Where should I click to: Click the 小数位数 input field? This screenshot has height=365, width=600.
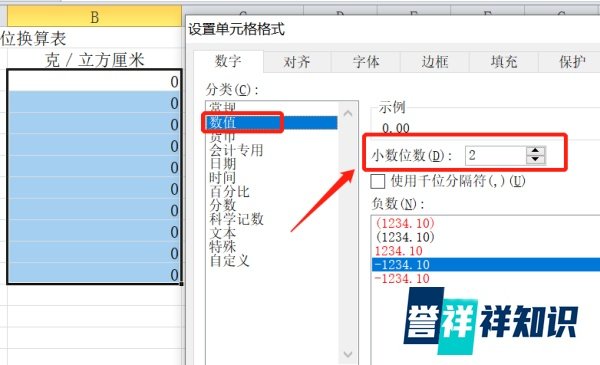[x=496, y=155]
